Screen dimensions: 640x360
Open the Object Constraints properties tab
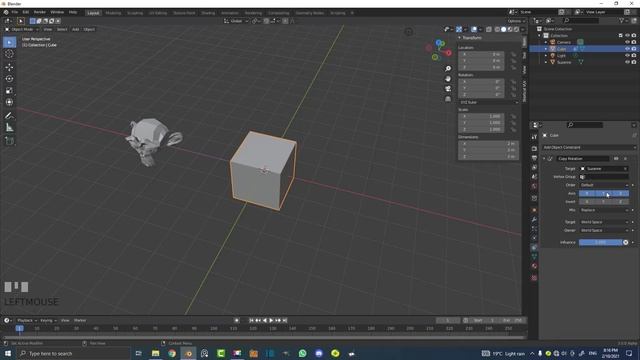(534, 248)
